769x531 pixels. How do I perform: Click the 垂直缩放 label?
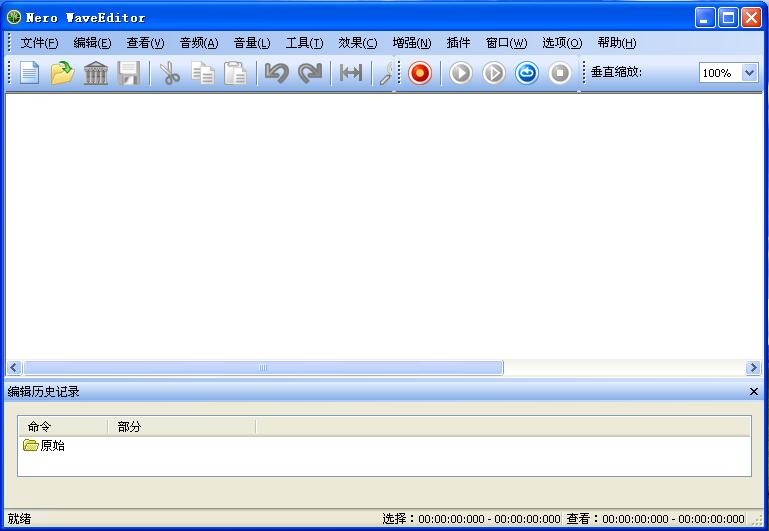pos(616,73)
